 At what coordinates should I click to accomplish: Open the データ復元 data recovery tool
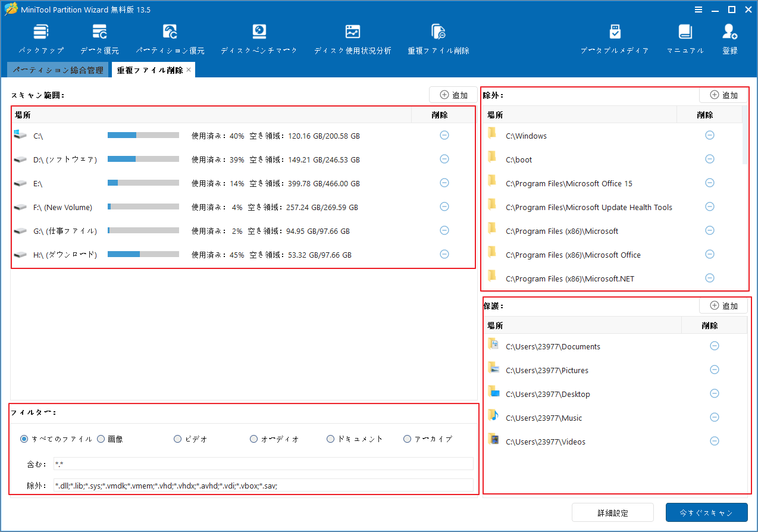(99, 37)
